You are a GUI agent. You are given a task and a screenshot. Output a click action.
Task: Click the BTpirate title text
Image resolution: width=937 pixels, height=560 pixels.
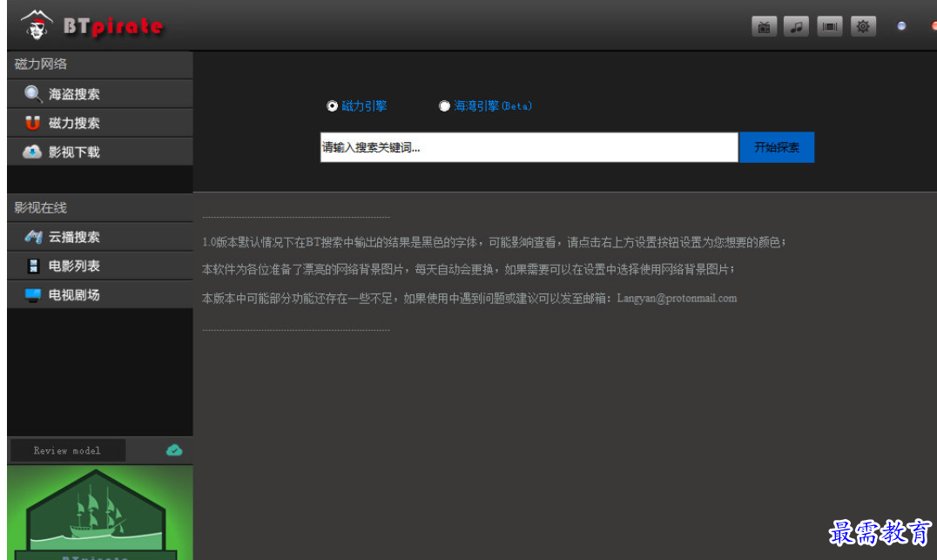coord(113,26)
